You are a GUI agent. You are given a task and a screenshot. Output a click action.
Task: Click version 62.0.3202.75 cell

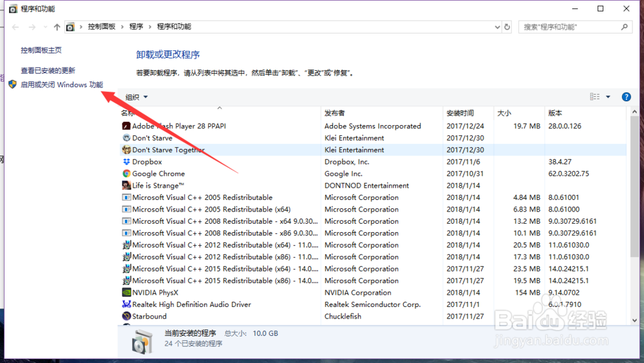pos(569,173)
